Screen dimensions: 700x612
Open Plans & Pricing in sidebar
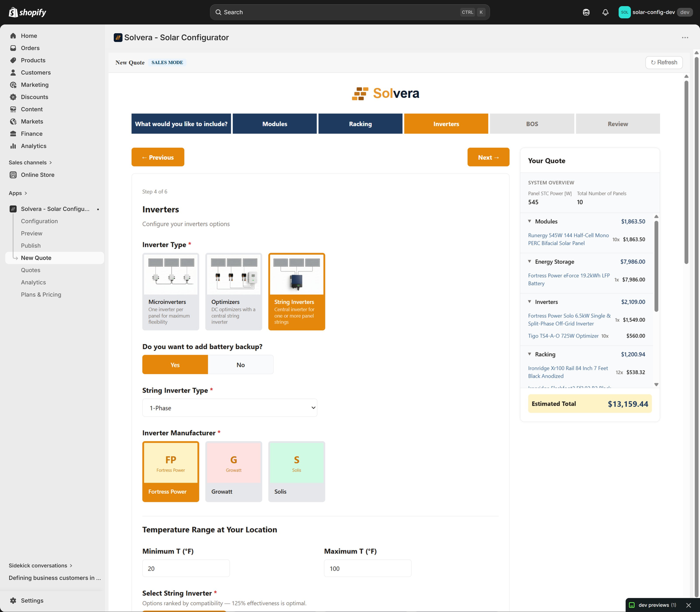point(41,295)
